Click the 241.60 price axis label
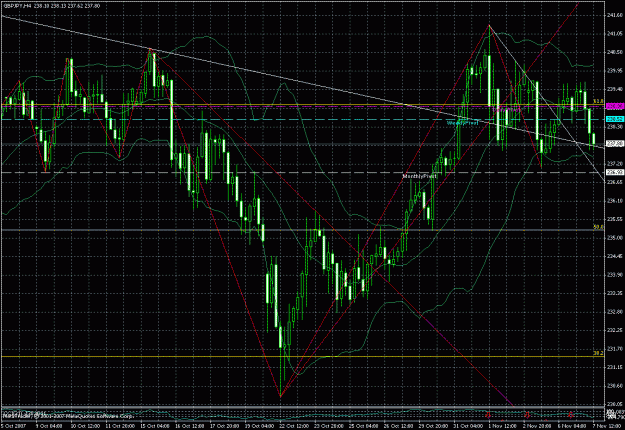 614,15
